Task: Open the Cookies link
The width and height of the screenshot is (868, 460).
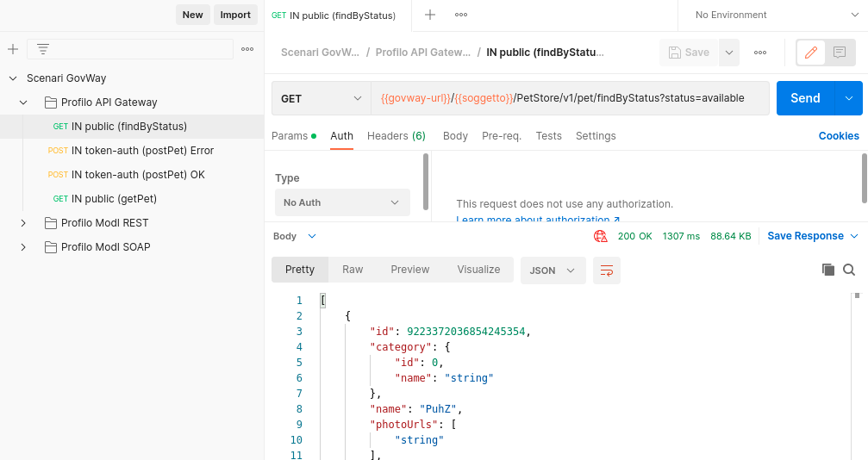Action: click(x=839, y=136)
